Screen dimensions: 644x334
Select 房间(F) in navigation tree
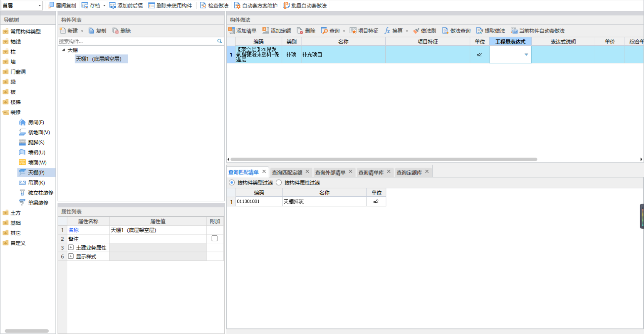(x=32, y=122)
